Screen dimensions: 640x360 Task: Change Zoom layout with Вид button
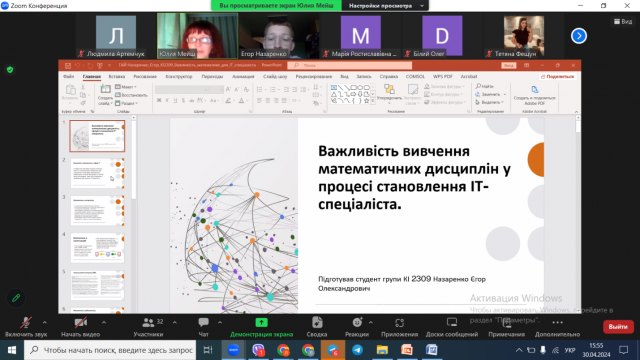click(x=623, y=21)
